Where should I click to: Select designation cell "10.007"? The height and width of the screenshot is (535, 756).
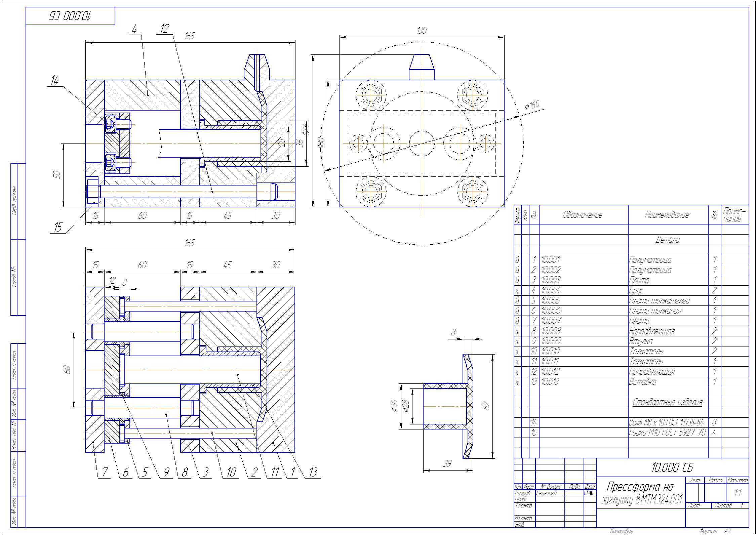coord(551,321)
